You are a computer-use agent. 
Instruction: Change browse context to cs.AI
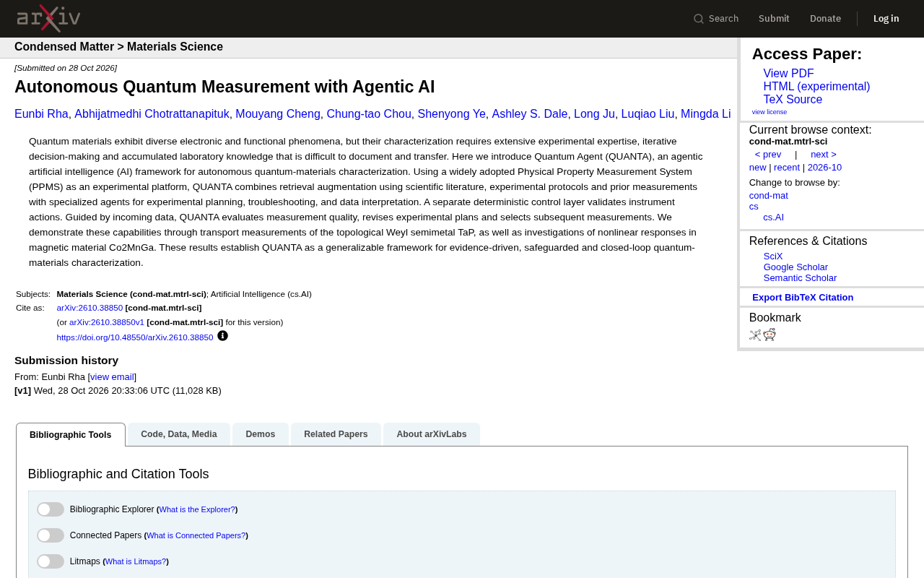774,217
